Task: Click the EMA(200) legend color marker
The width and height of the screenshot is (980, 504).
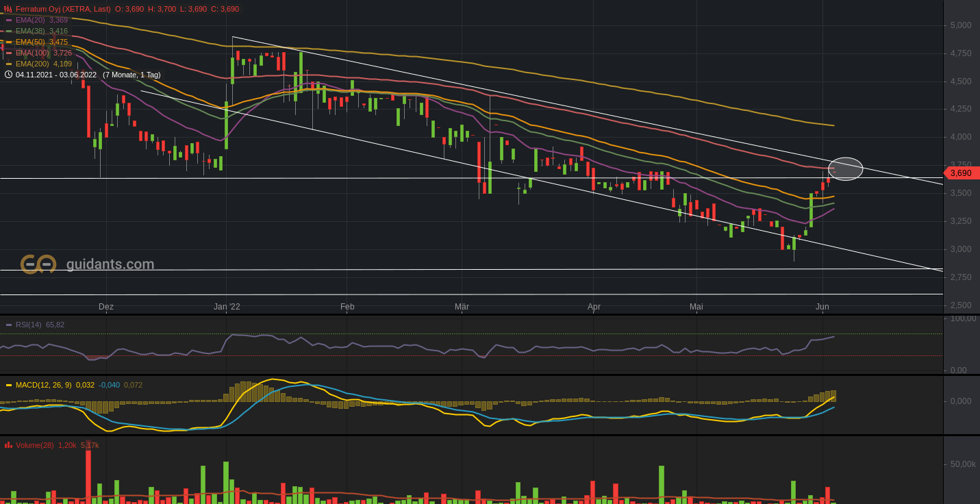Action: tap(9, 64)
